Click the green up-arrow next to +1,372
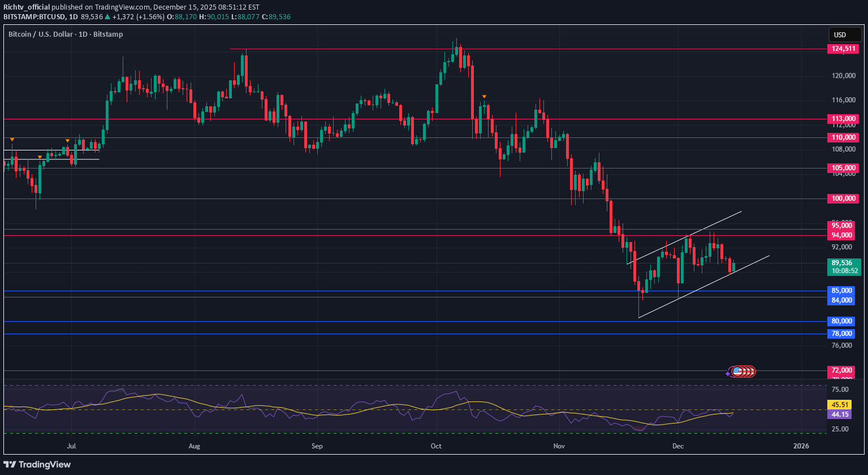 click(x=107, y=16)
